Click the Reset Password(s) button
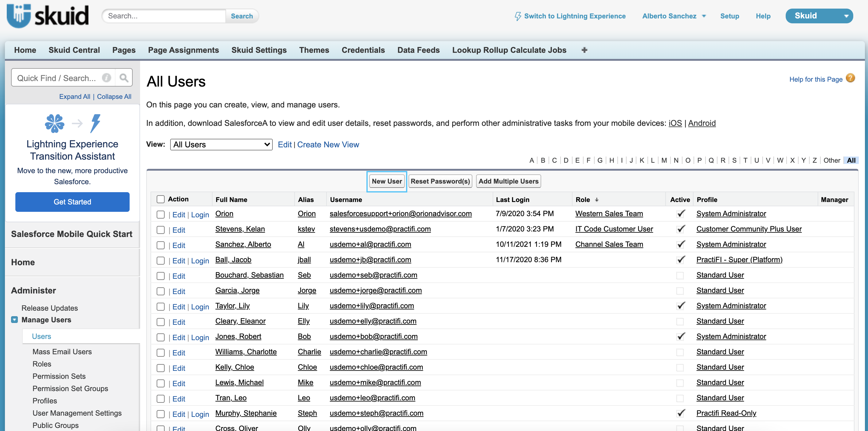Viewport: 868px width, 431px height. coord(440,181)
